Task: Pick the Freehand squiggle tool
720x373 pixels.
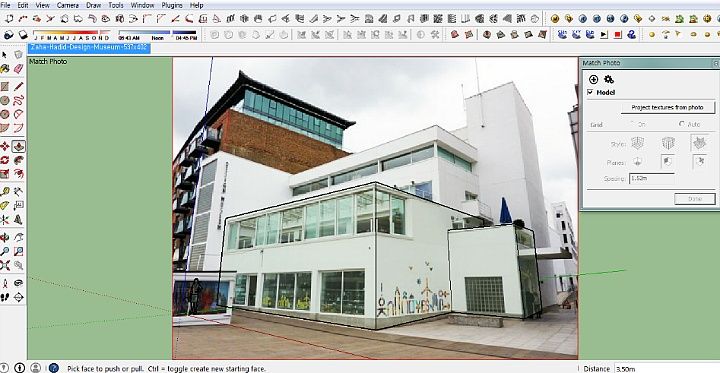Action: 18,100
